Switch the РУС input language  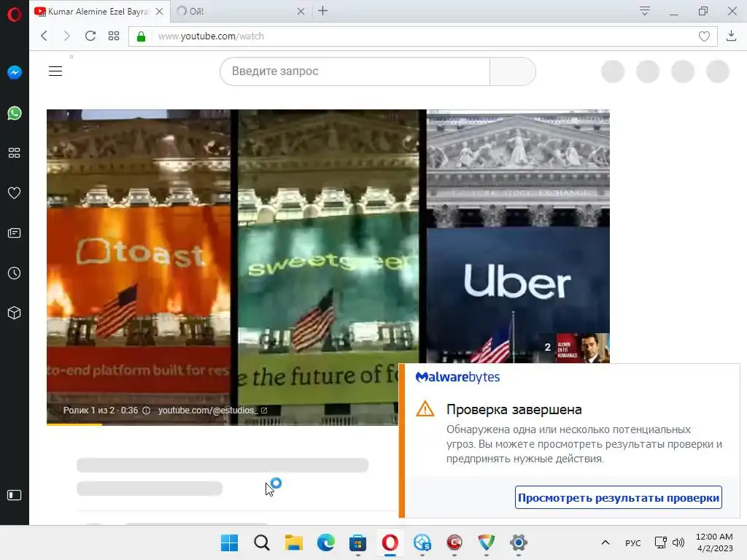[632, 542]
